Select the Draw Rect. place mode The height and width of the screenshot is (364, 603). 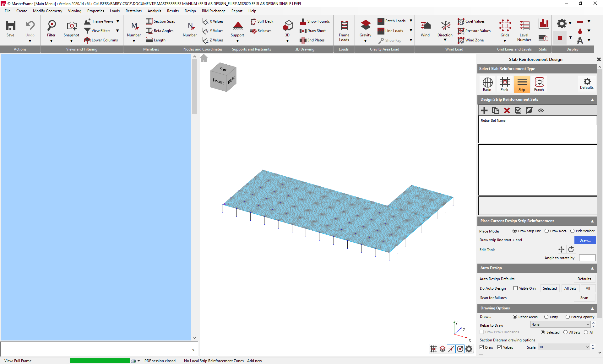tap(547, 231)
